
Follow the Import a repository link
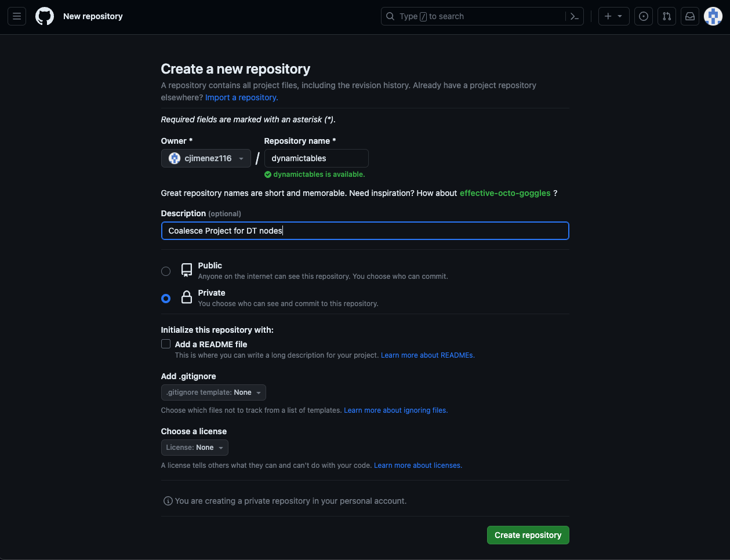241,97
